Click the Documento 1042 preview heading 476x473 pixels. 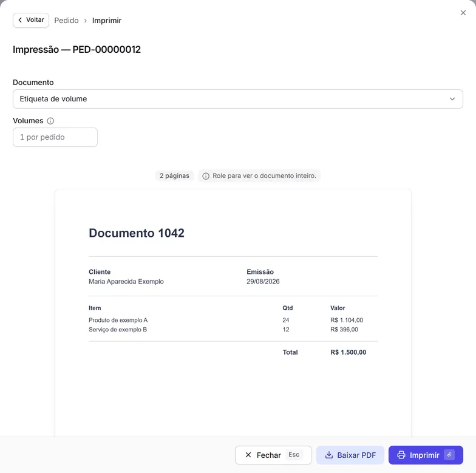(136, 233)
